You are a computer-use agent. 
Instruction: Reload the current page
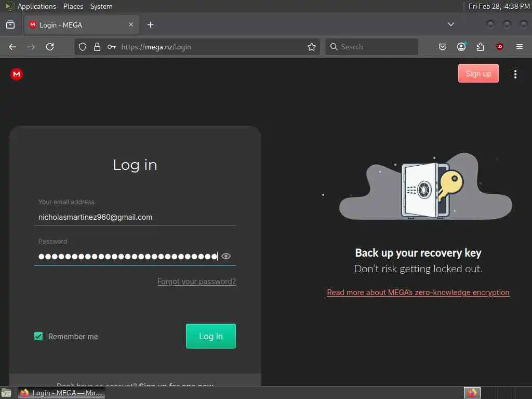click(50, 47)
